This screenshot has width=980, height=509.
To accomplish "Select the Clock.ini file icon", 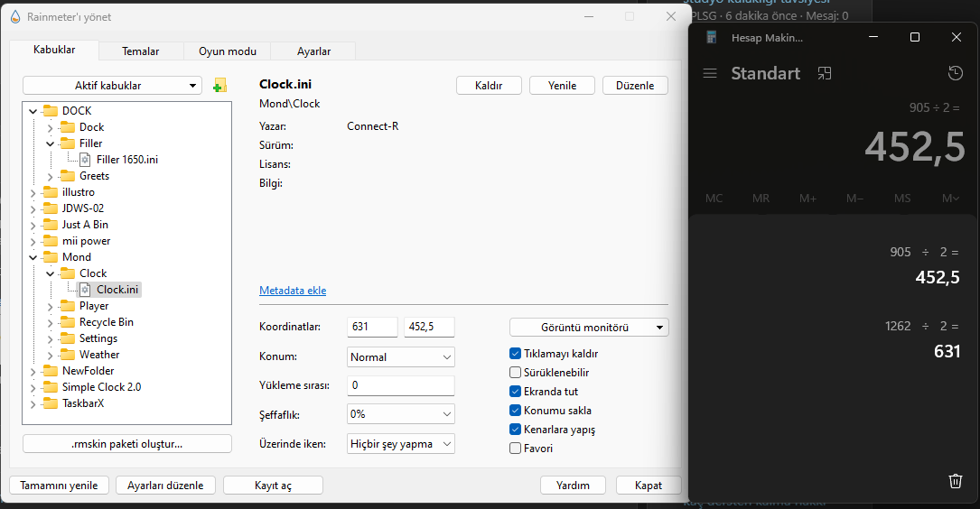I will point(86,290).
